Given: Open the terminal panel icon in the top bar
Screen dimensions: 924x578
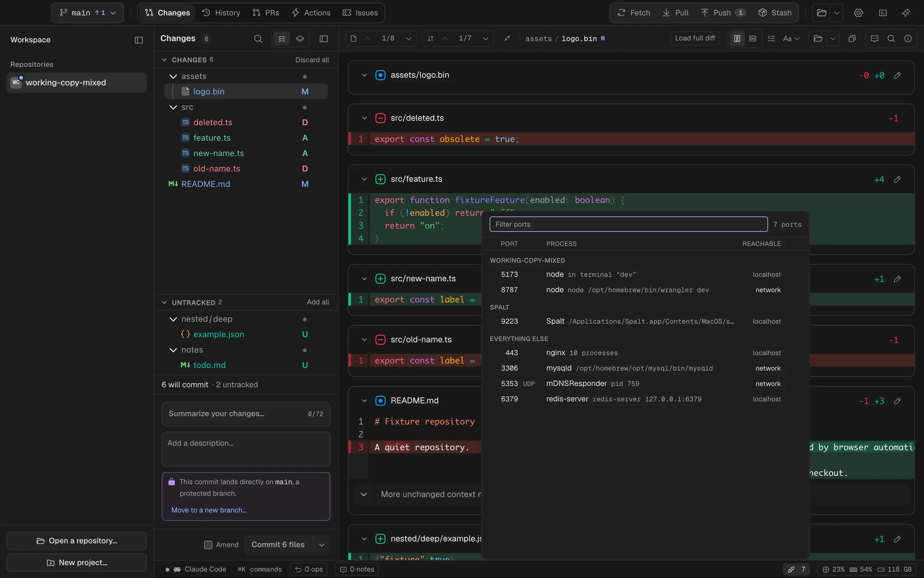Looking at the screenshot, I should point(883,13).
